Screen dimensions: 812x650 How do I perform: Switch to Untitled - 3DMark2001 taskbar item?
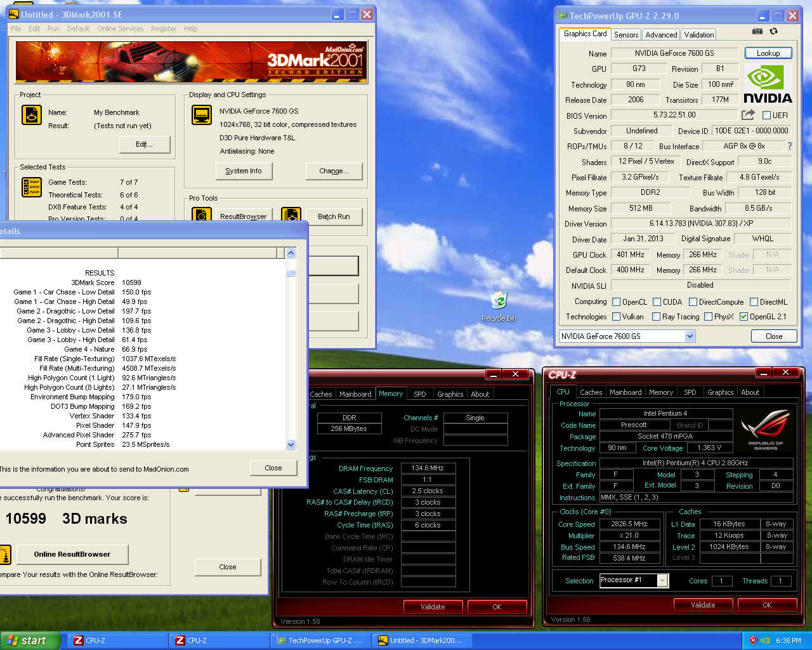(422, 640)
